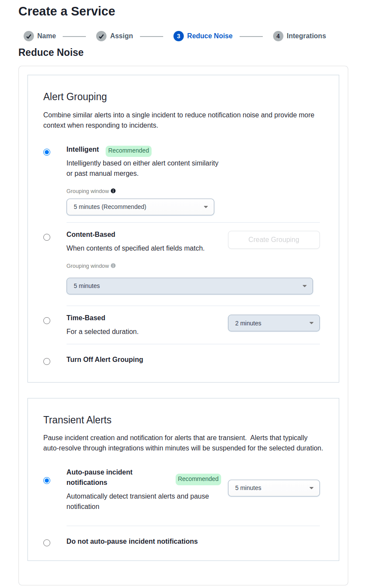Open the 2 minutes Time-Based duration dropdown
Screen dimensions: 371x588
point(274,323)
